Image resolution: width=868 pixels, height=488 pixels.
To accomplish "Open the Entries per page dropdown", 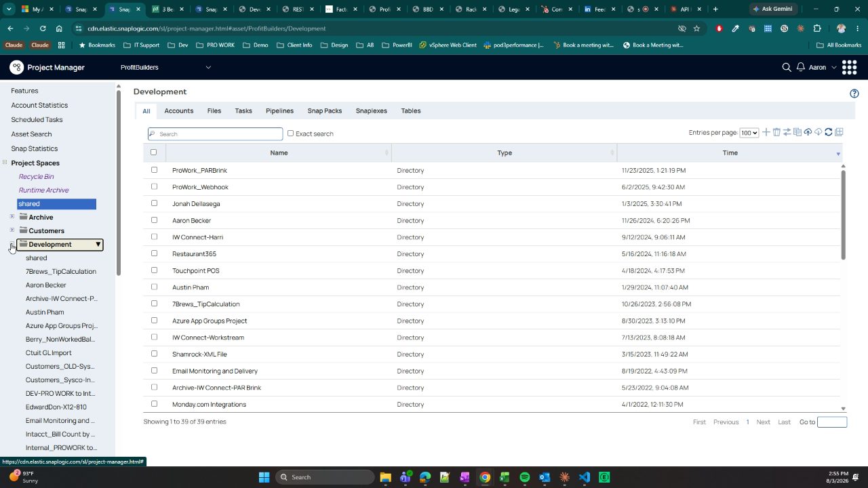I will [749, 133].
